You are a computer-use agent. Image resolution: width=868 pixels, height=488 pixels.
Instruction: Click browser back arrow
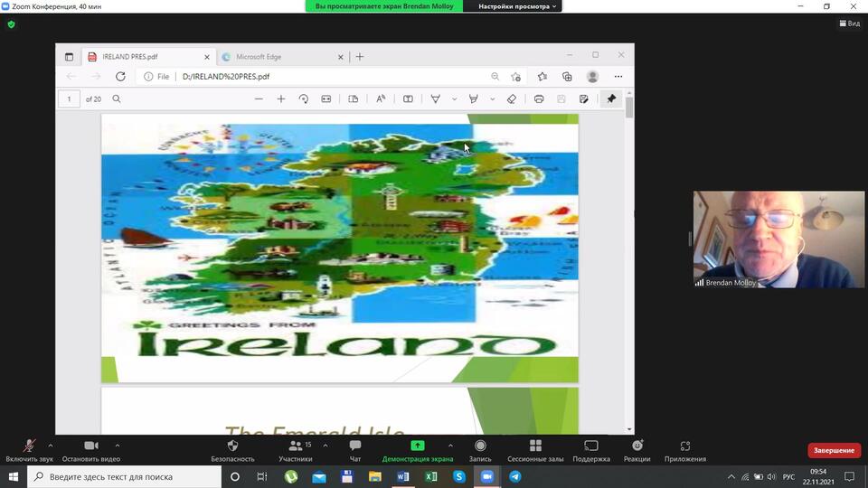pos(71,76)
